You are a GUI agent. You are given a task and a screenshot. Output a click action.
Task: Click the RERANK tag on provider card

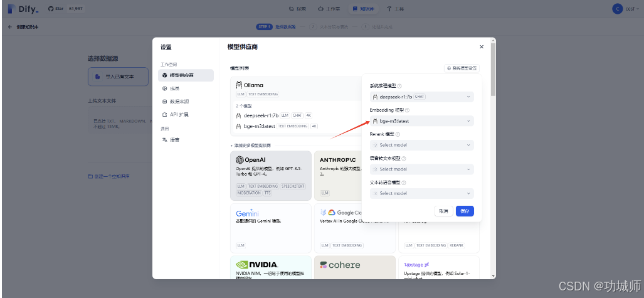click(456, 245)
